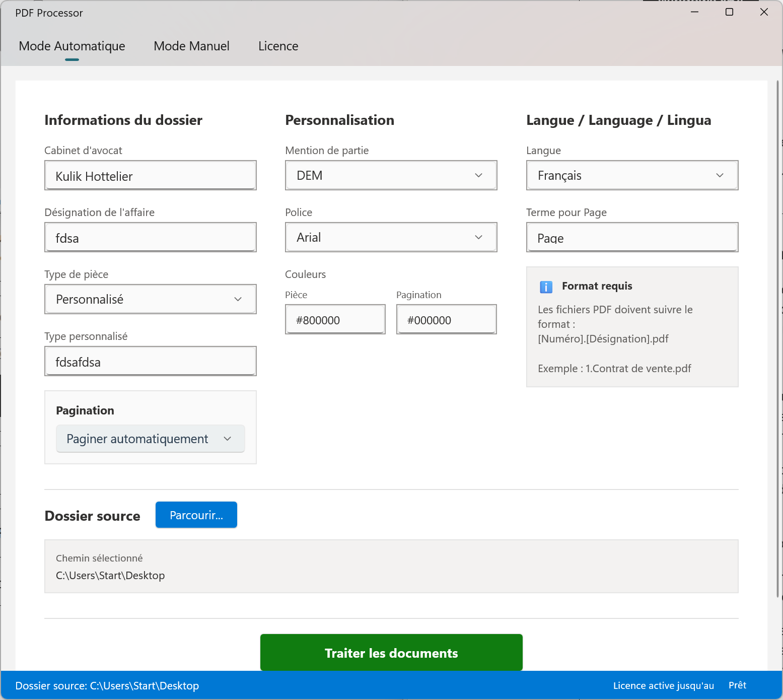The height and width of the screenshot is (700, 783).
Task: Focus the Cabinet d'avocat text field
Action: (x=150, y=176)
